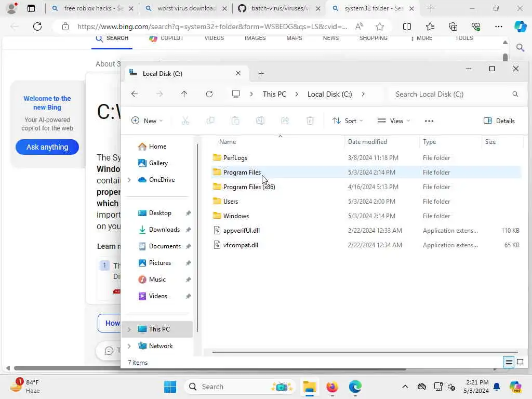This screenshot has width=532, height=399.
Task: Click Edge favorite star icon
Action: tap(380, 26)
